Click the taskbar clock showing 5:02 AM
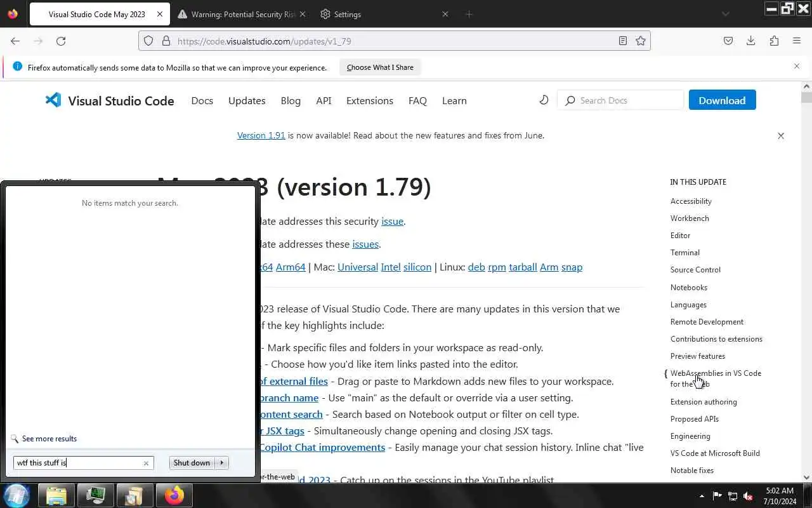The height and width of the screenshot is (508, 812). (780, 496)
